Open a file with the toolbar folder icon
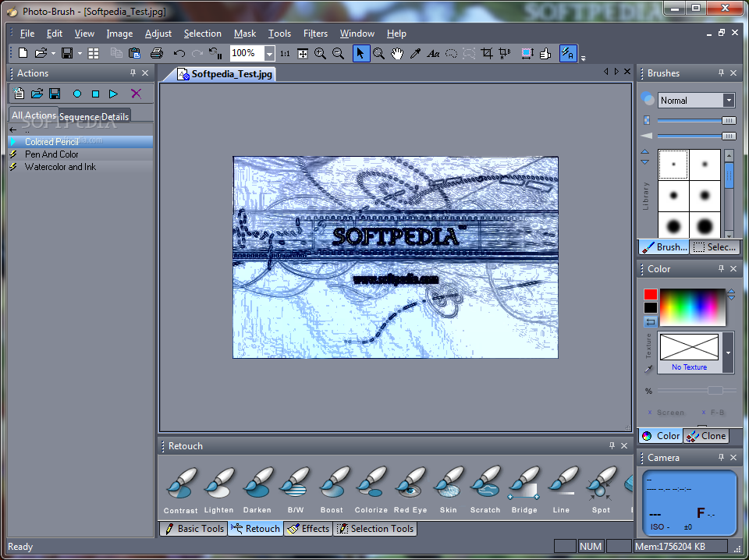 (41, 53)
